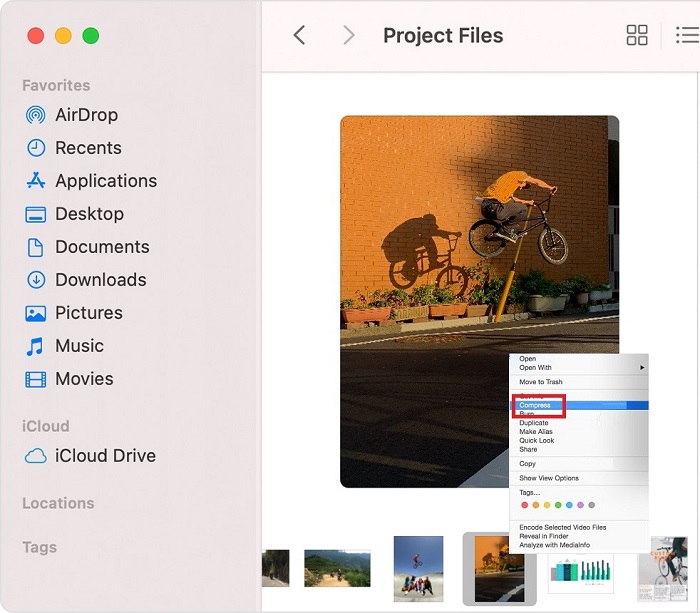This screenshot has height=613, width=700.
Task: Click the Favorites sidebar heading
Action: (56, 85)
